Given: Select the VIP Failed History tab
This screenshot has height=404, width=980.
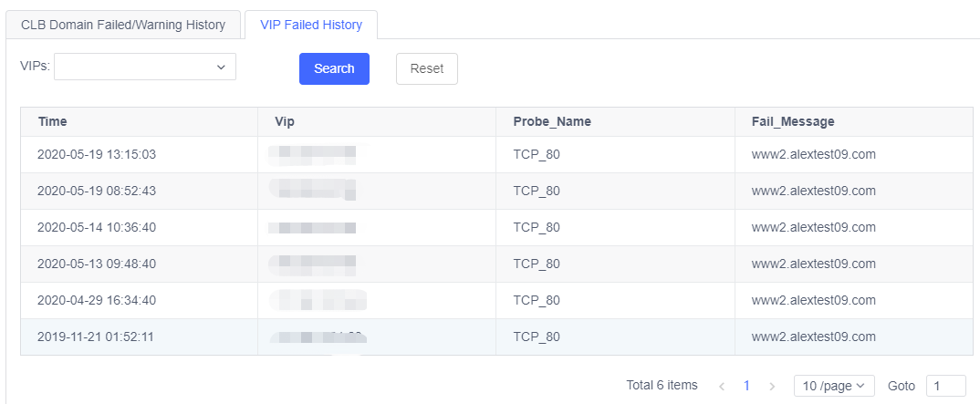Looking at the screenshot, I should coord(311,25).
